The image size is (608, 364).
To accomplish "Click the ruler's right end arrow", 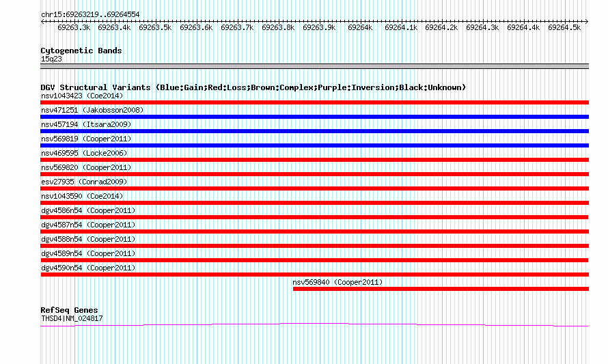I will click(x=587, y=22).
